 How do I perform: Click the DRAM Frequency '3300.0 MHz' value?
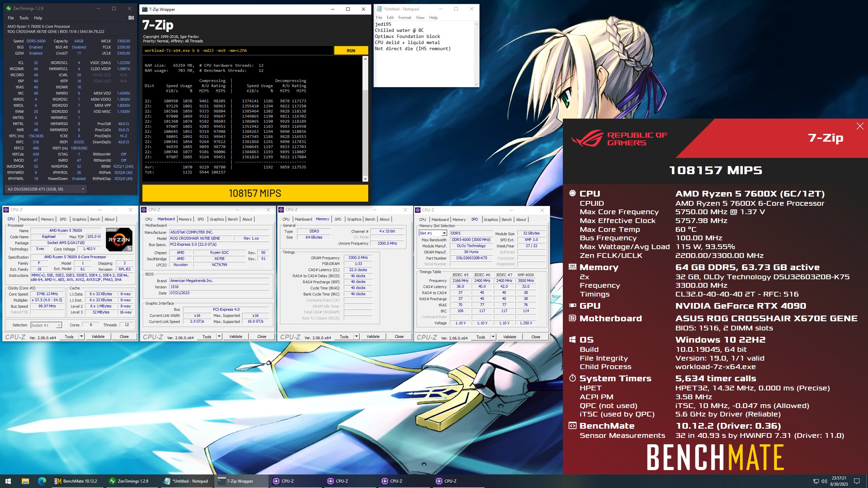click(358, 258)
